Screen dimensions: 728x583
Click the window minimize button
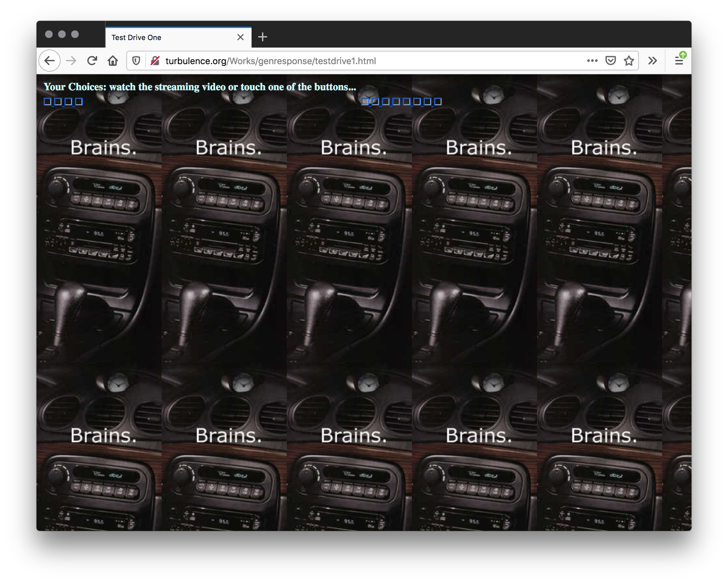[62, 35]
